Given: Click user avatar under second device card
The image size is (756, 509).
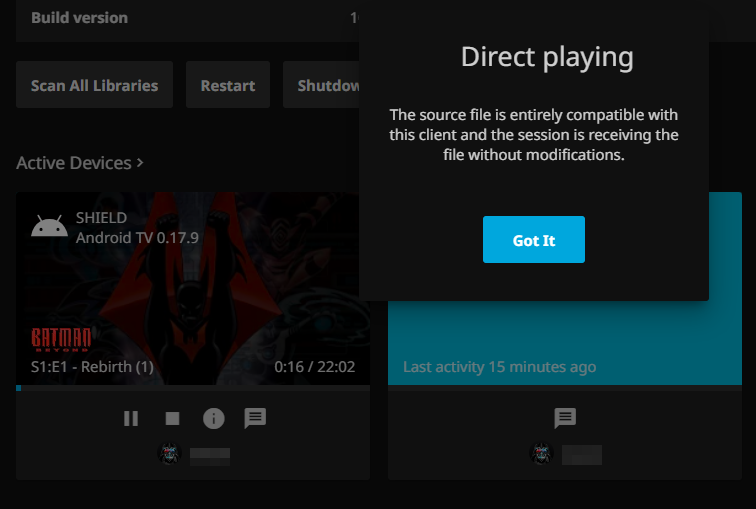Looking at the screenshot, I should 541,455.
